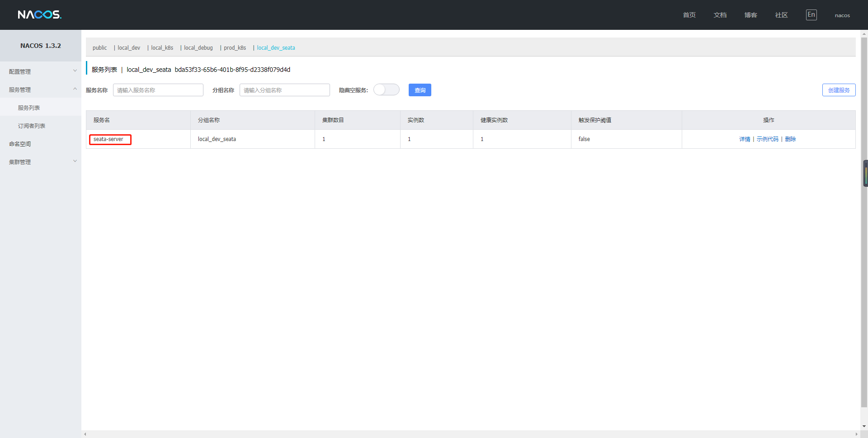Select the local_dev namespace tab
The image size is (868, 438).
coord(129,47)
